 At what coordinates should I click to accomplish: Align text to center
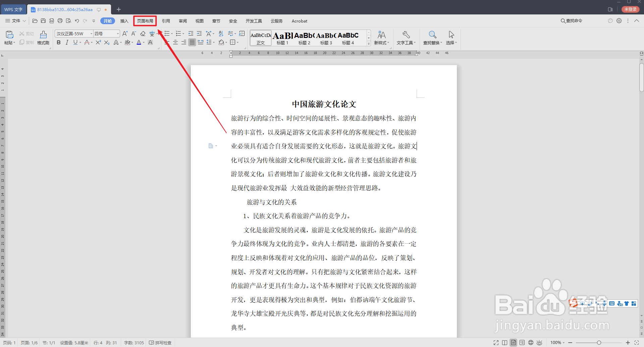click(175, 42)
